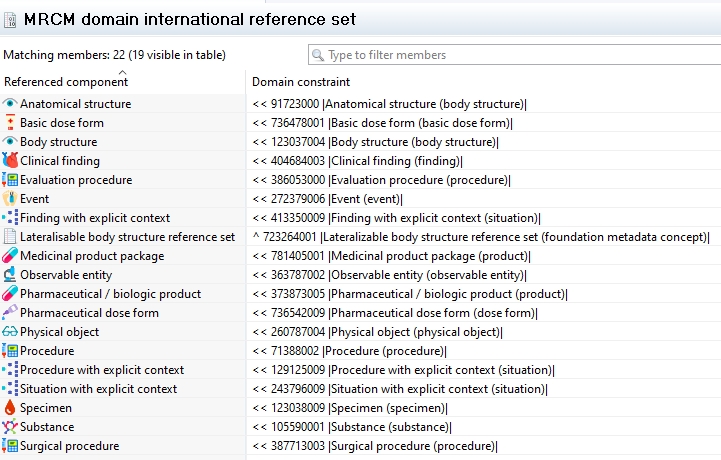Screen dimensions: 721x460
Task: Click the Substance molecule icon
Action: coord(10,427)
